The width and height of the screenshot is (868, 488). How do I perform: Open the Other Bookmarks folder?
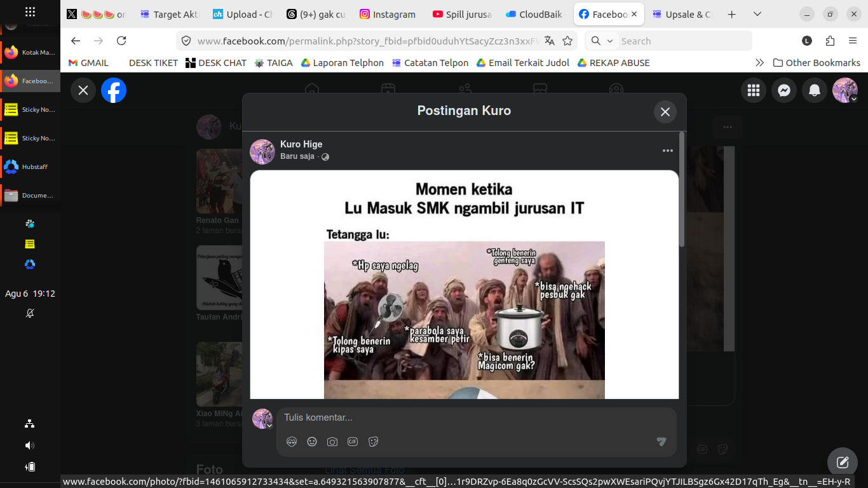click(817, 63)
